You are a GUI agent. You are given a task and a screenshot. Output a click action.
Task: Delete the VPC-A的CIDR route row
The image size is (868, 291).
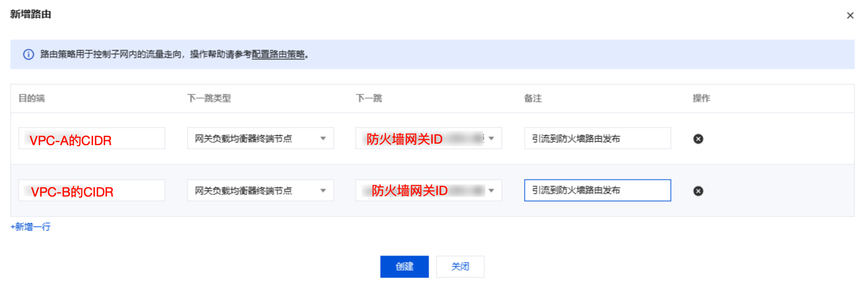pyautogui.click(x=698, y=139)
